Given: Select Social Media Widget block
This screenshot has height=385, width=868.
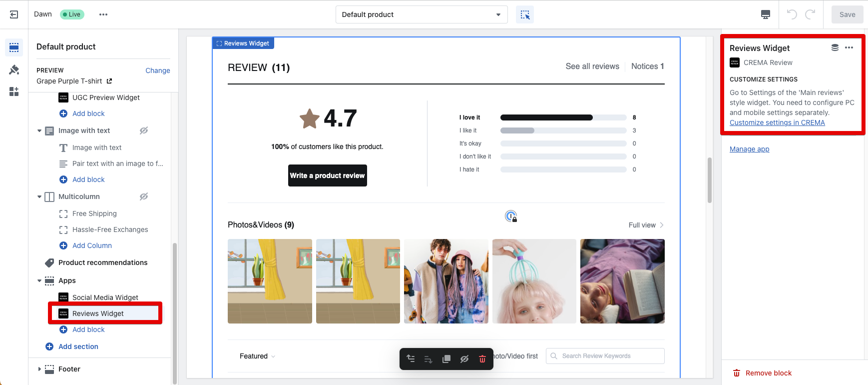Looking at the screenshot, I should click(105, 297).
